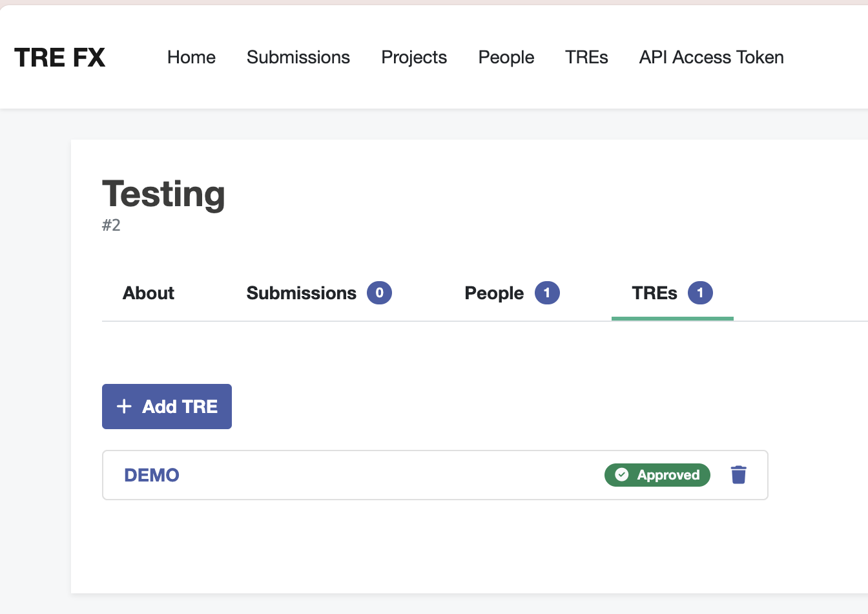Click the Submissions count badge showing 0

379,293
